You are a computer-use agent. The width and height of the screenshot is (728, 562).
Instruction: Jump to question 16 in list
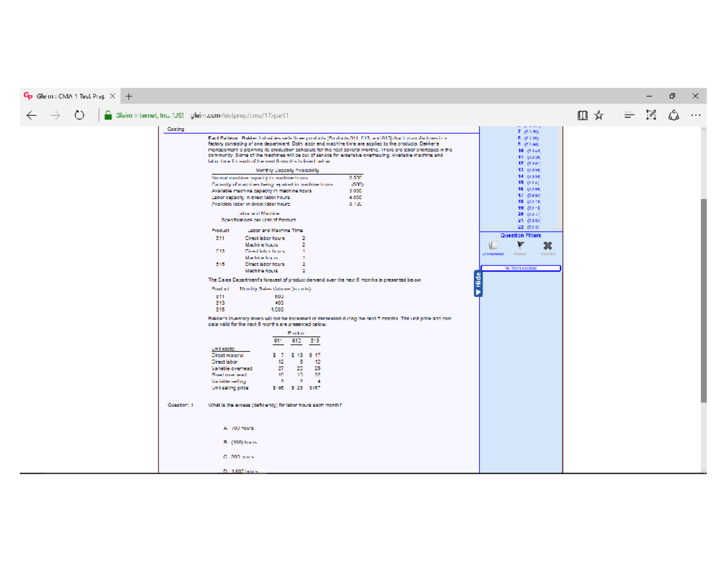(530, 189)
